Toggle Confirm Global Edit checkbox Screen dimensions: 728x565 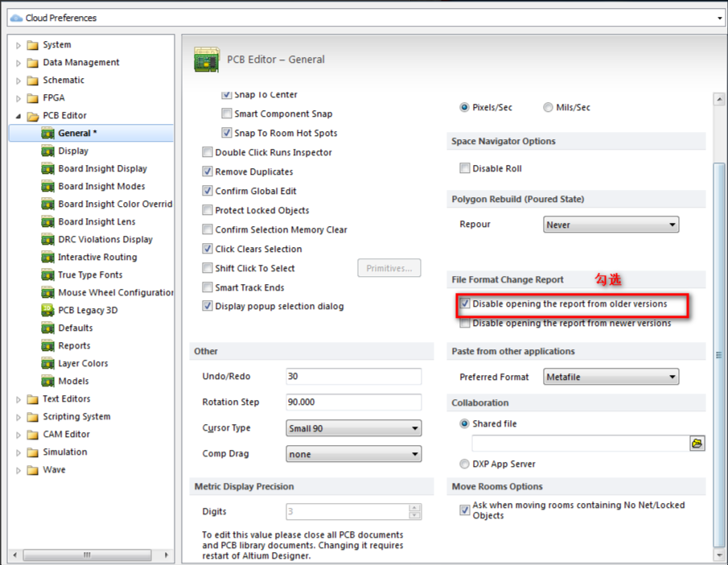[x=208, y=191]
